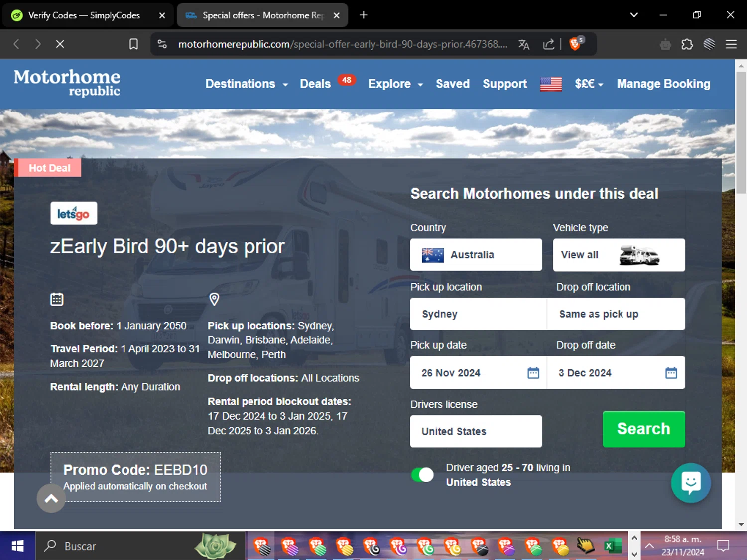Click the bookmark icon in the toolbar
Screen dimensions: 747x560
pos(133,44)
